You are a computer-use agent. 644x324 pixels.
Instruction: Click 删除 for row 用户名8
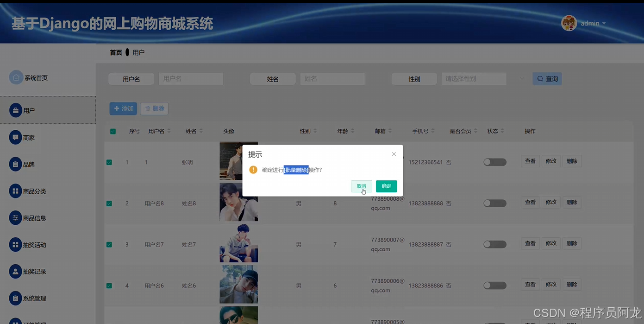point(572,202)
